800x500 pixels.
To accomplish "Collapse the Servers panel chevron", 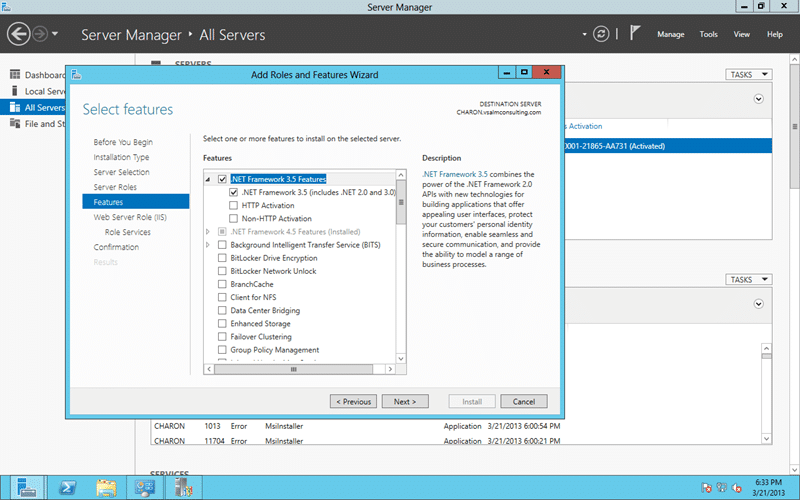I will [759, 99].
